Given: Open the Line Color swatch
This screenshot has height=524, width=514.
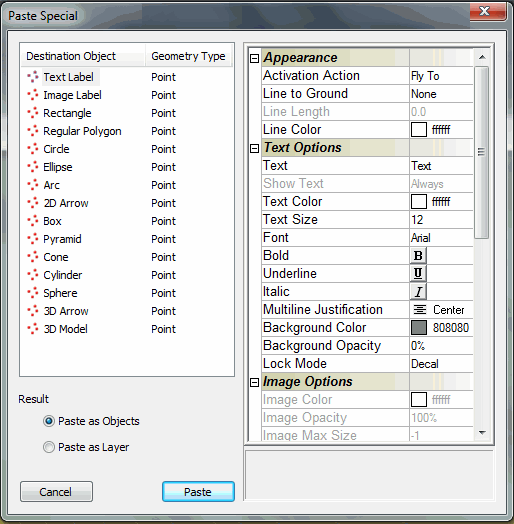Looking at the screenshot, I should click(419, 130).
